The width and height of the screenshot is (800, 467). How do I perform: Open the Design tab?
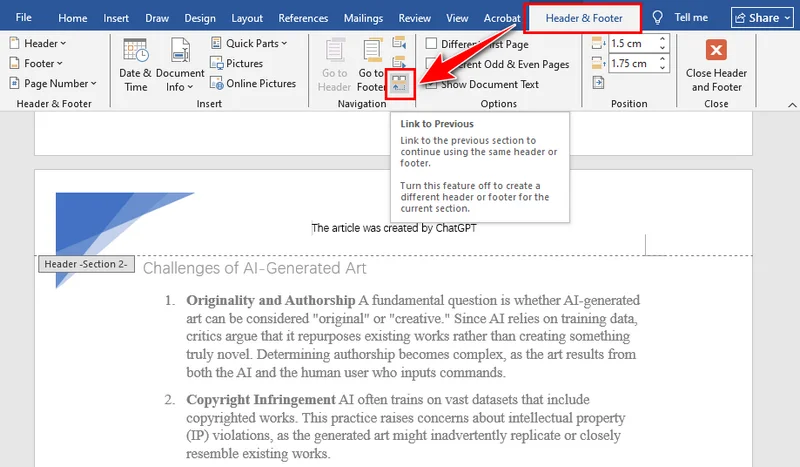[x=199, y=18]
